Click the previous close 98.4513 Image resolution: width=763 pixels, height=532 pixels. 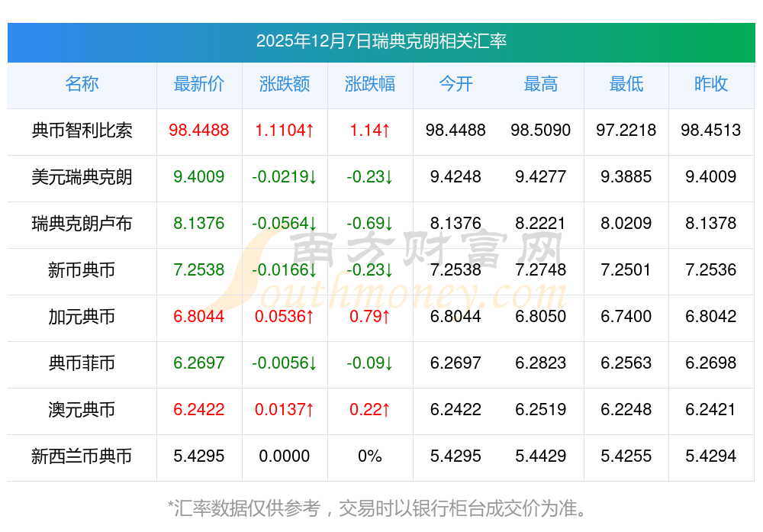pos(711,131)
